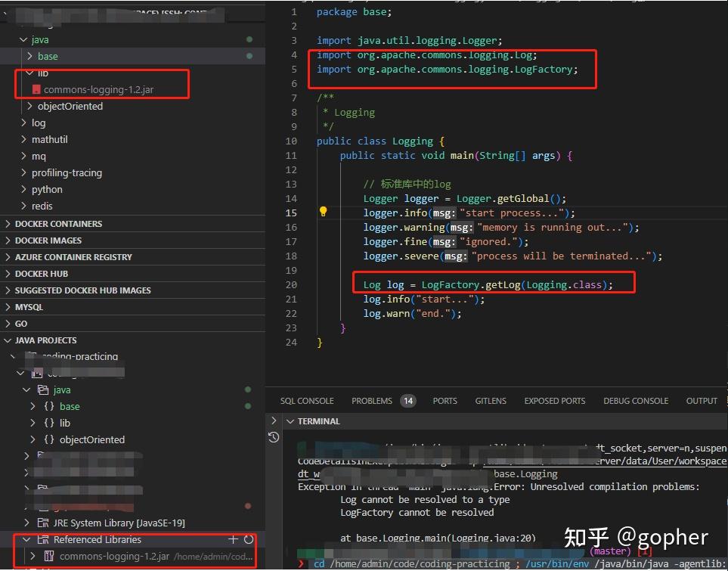Toggle the green modification dot next to base
This screenshot has height=571, width=728.
click(x=249, y=56)
